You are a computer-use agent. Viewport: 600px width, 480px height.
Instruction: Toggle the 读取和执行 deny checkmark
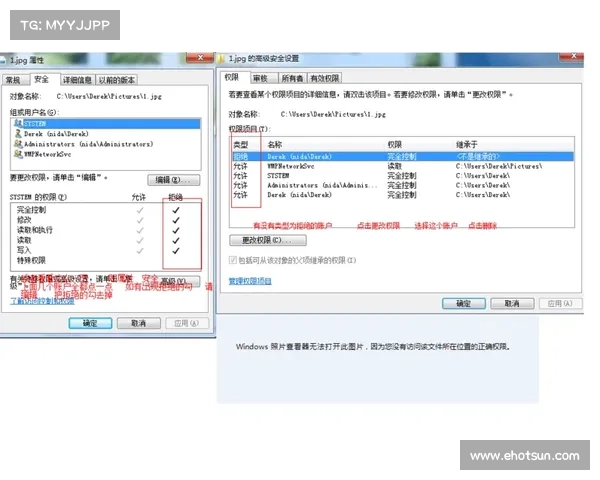(x=176, y=230)
